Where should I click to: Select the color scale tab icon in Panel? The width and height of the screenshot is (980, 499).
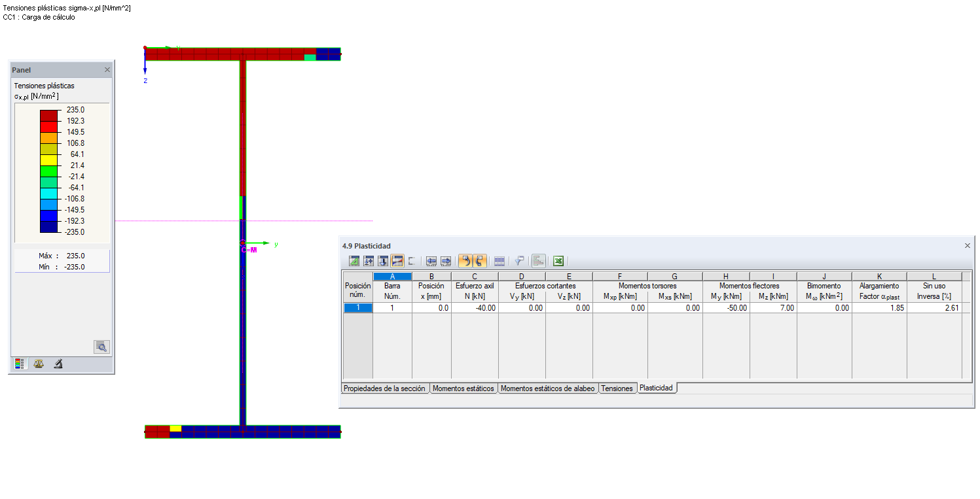point(20,364)
